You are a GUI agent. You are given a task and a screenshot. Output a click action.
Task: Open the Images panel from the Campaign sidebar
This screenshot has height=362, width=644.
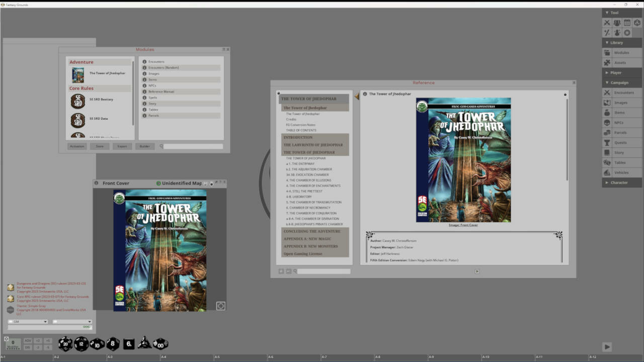[x=621, y=102]
